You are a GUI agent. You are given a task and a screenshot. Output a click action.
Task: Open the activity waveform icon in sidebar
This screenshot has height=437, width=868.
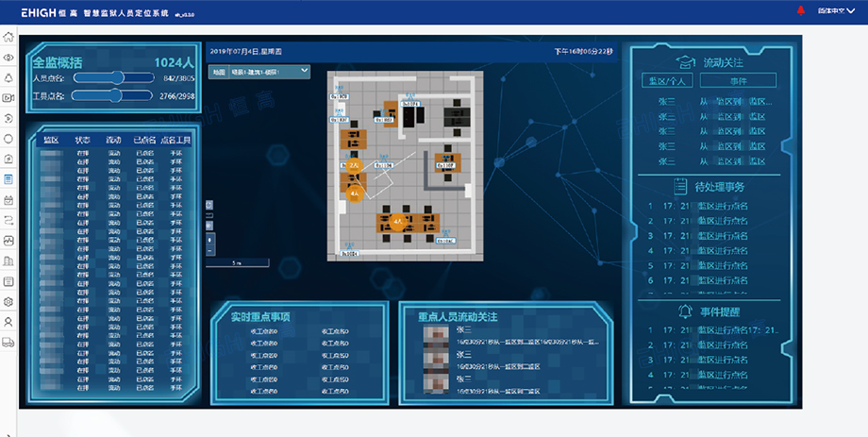[x=8, y=241]
